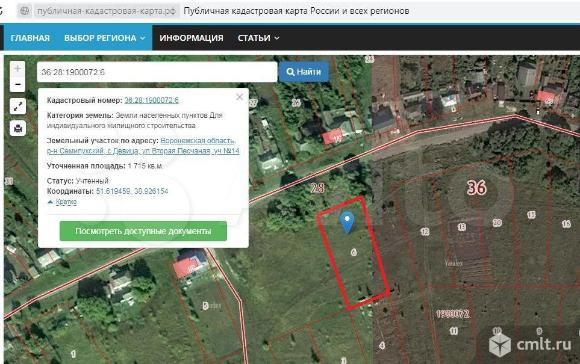Close the parcel info popup
The height and width of the screenshot is (364, 580).
(239, 97)
